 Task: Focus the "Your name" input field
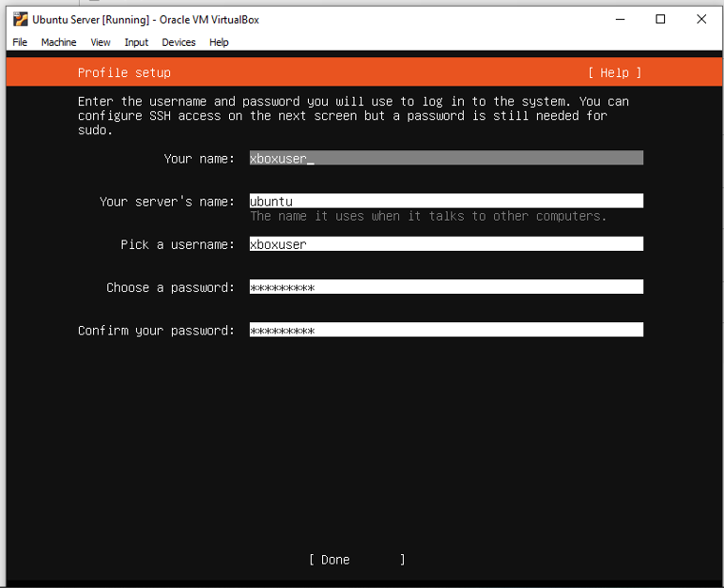coord(446,159)
